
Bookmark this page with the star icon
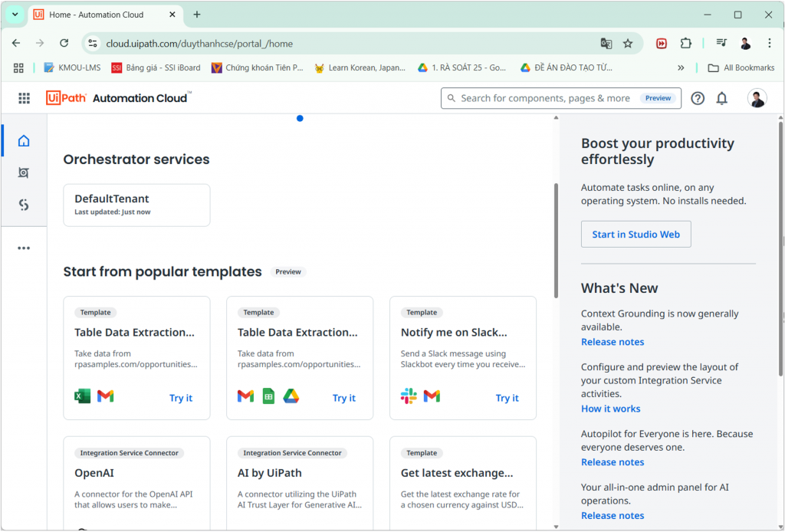(628, 44)
